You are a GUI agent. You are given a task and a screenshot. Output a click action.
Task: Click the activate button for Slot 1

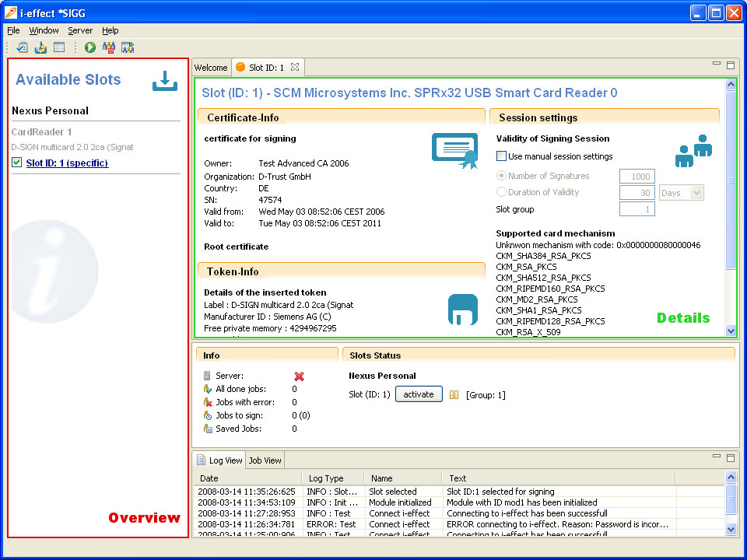pos(419,394)
